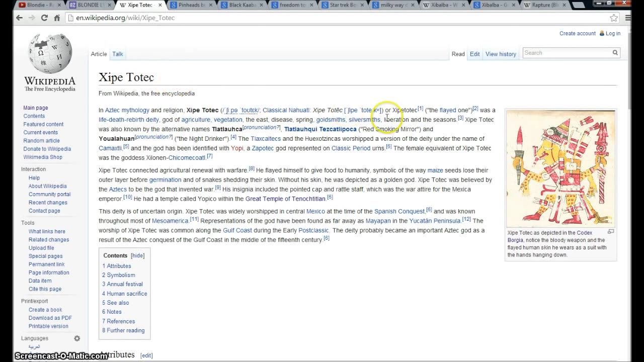
Task: Click the Codex Borgia caption link
Action: coord(550,236)
